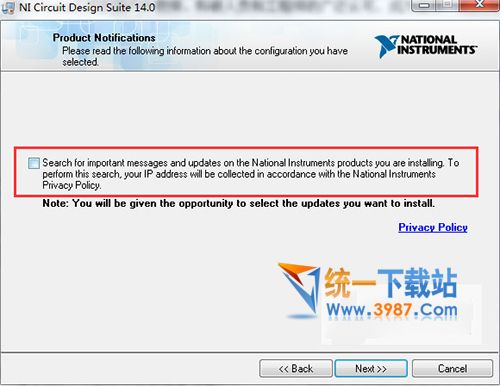Click the Product Notifications heading

tap(104, 38)
